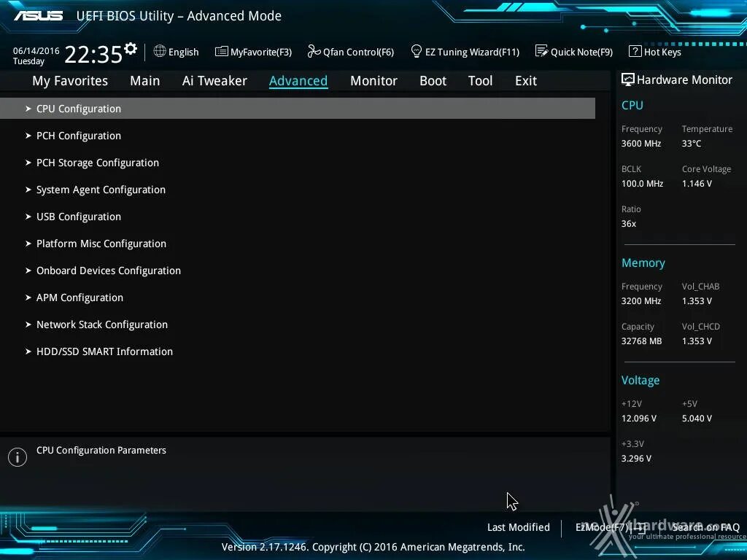Switch to the My Favorites tab
The image size is (747, 560).
pos(70,81)
